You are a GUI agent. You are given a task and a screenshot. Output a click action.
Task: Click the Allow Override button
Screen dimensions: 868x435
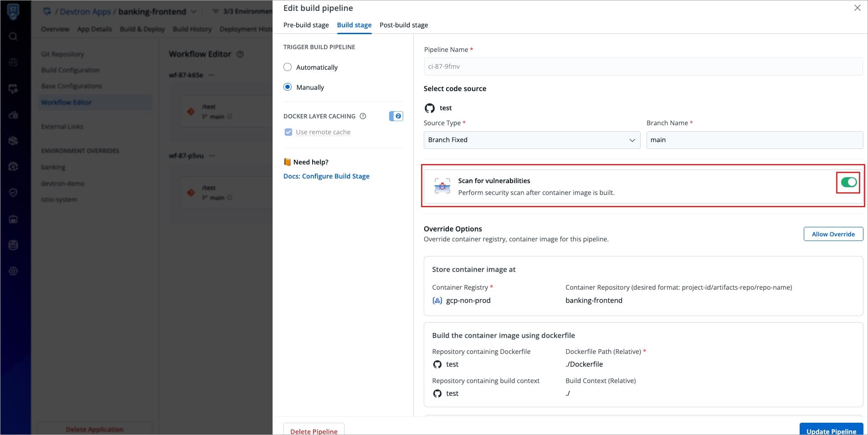(833, 234)
